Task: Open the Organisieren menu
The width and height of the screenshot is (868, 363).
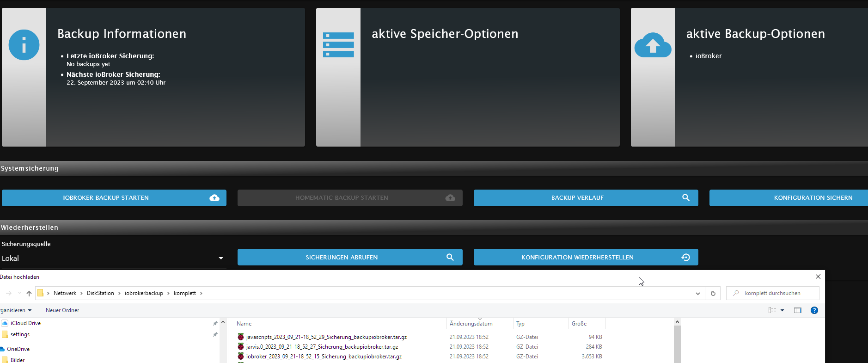Action: 15,310
